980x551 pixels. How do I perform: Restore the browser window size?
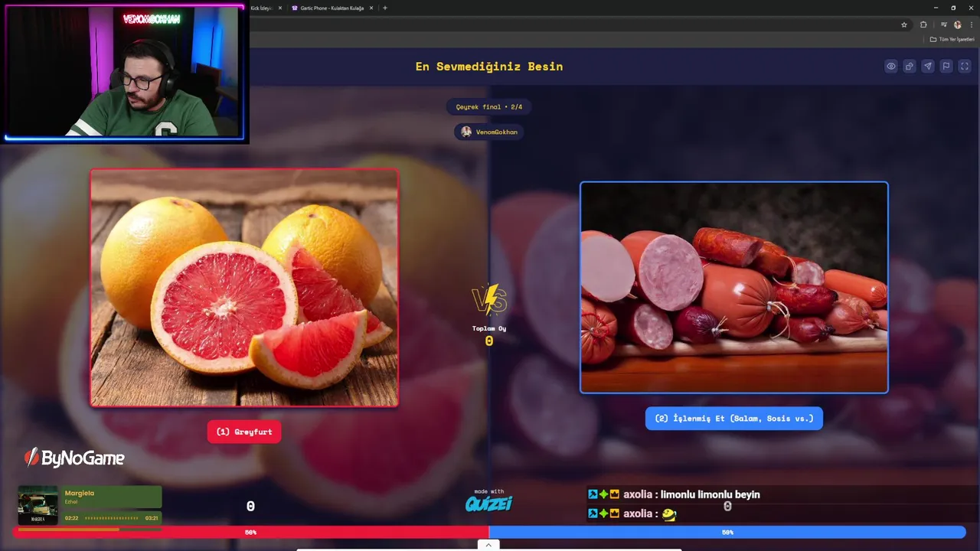pyautogui.click(x=953, y=8)
